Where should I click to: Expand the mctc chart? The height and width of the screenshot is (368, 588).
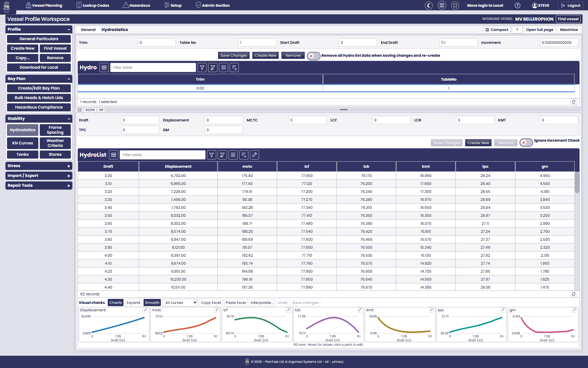click(x=217, y=310)
